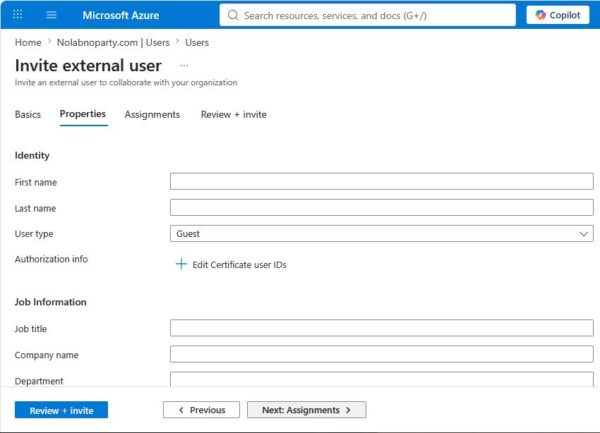The image size is (600, 433).
Task: Go to Home breadcrumb
Action: tap(28, 42)
